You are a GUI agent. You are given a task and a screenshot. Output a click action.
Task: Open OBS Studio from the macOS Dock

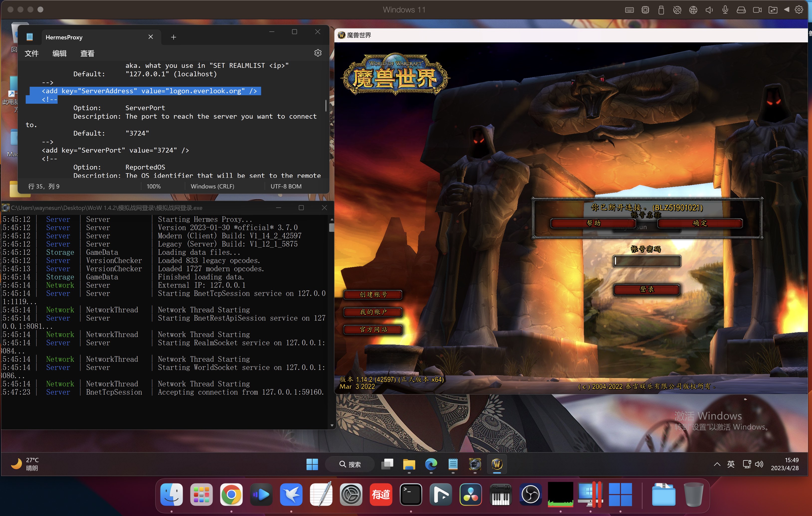click(x=530, y=494)
